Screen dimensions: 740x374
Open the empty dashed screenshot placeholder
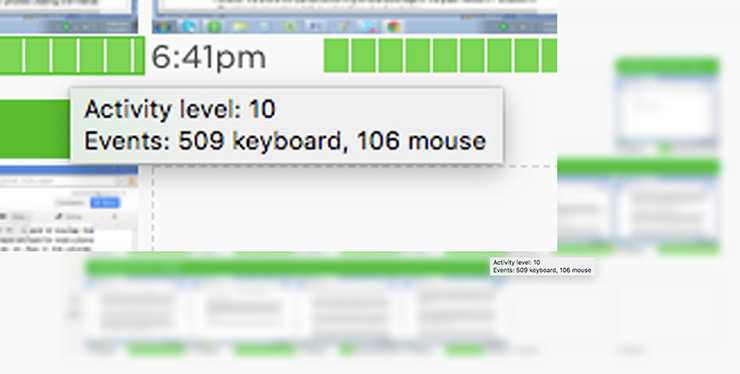(x=355, y=209)
